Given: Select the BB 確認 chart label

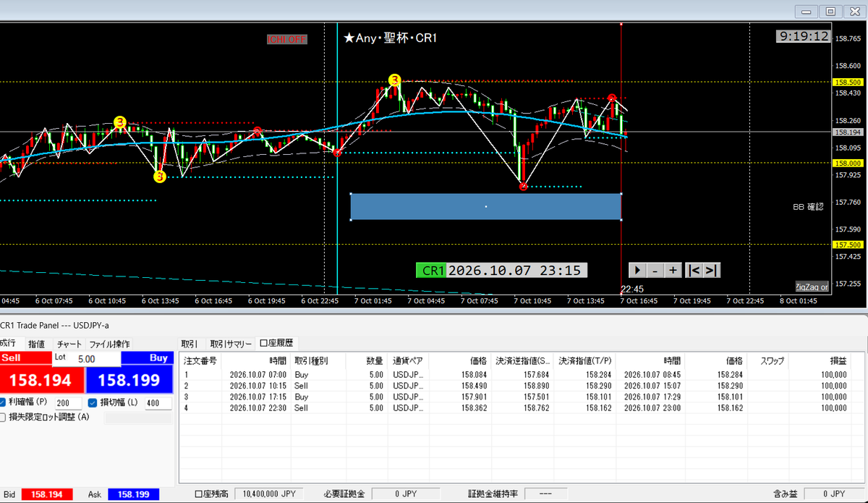Looking at the screenshot, I should (808, 207).
